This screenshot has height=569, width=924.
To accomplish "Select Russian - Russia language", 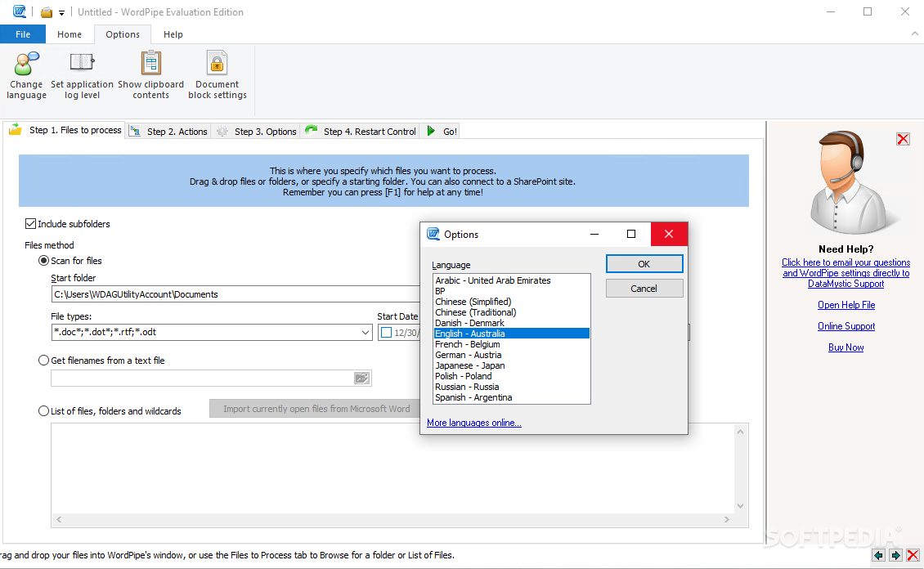I will coord(511,387).
